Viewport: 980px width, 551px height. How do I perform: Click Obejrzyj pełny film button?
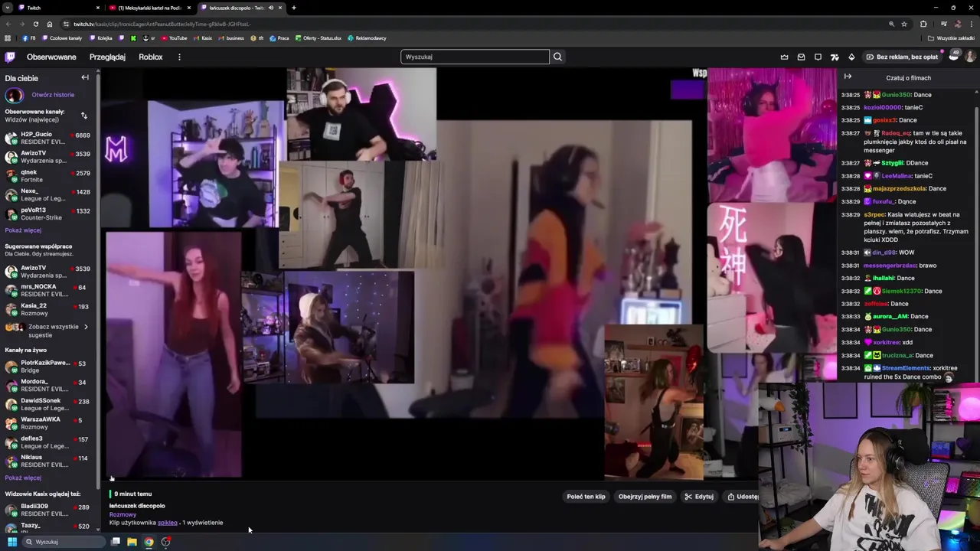[645, 497]
